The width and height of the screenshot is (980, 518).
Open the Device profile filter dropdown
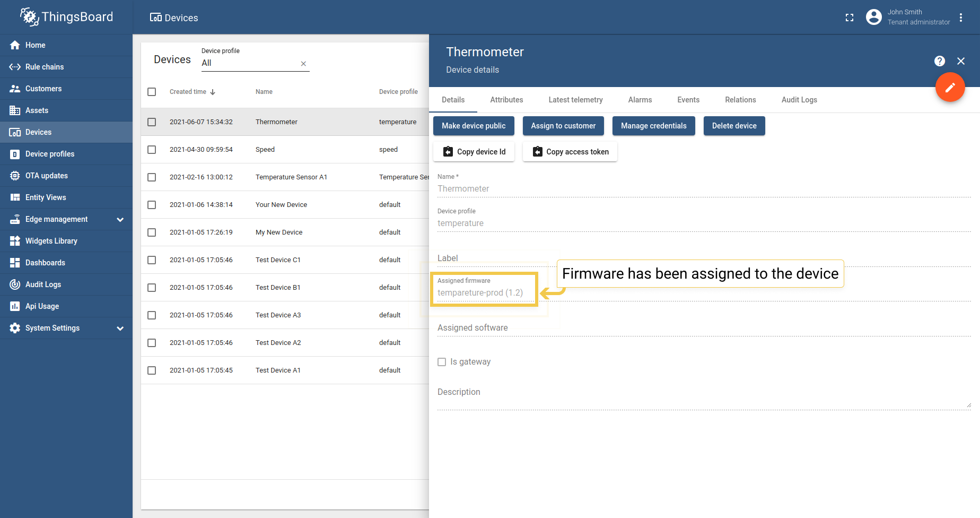(249, 63)
